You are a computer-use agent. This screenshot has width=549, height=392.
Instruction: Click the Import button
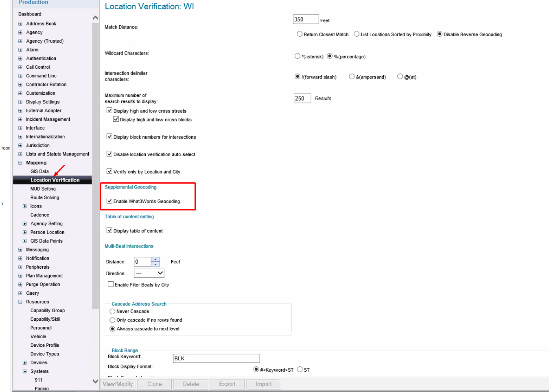click(264, 384)
